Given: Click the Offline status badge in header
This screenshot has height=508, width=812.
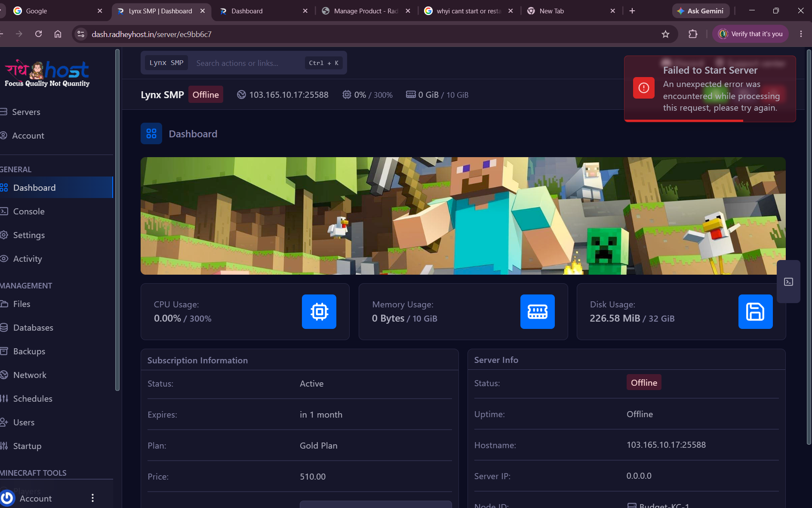Looking at the screenshot, I should point(206,95).
